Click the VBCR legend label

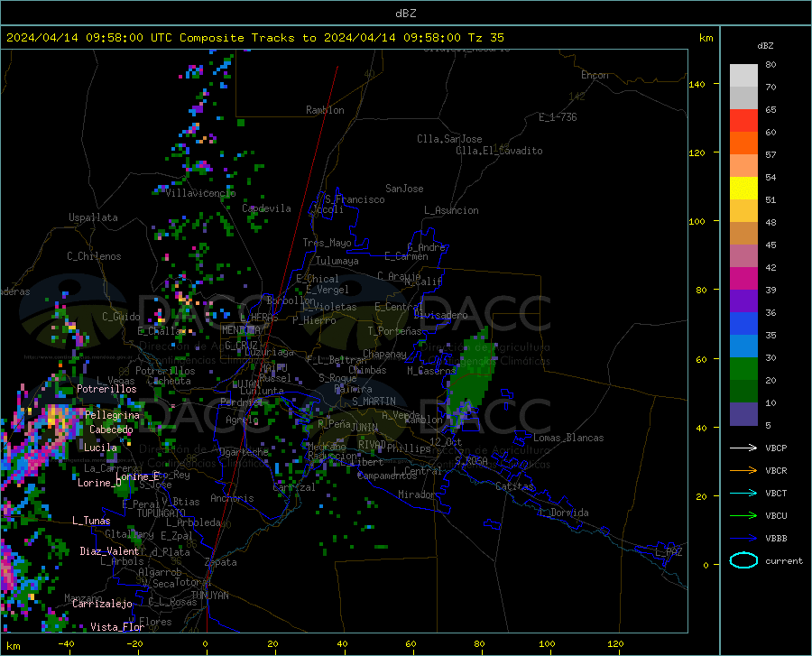pyautogui.click(x=776, y=471)
